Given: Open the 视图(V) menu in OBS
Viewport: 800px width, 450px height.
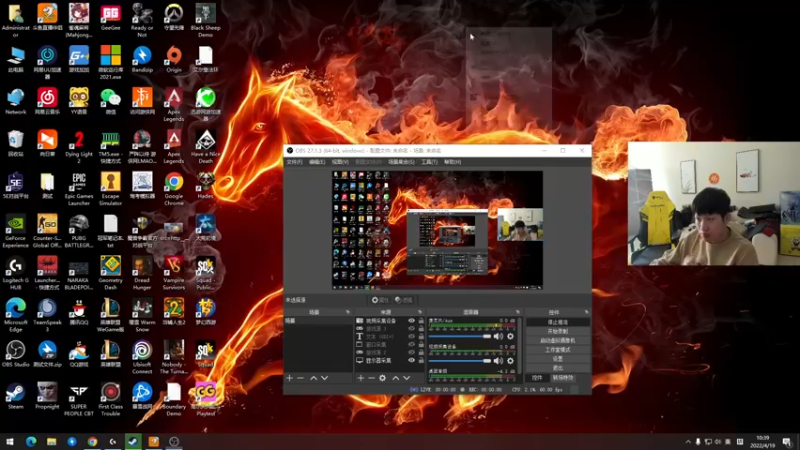Looking at the screenshot, I should point(340,162).
